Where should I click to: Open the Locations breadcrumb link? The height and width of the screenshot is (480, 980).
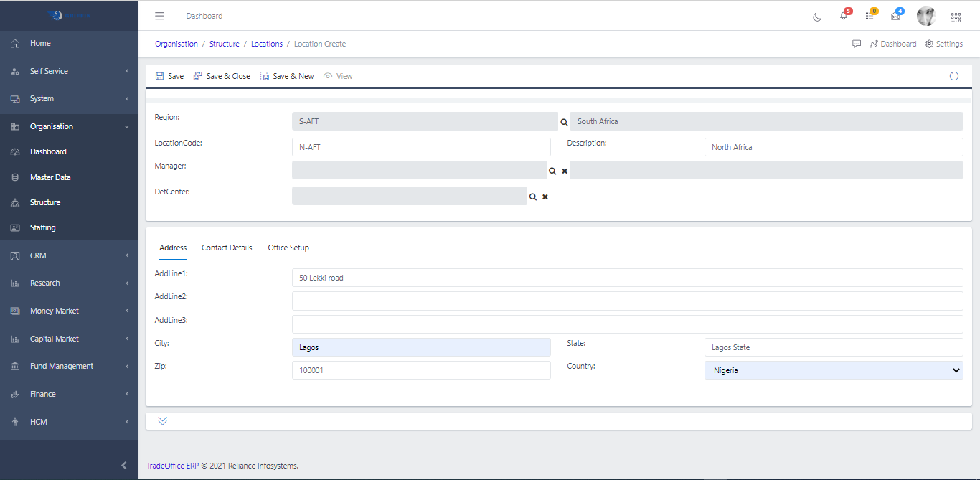click(267, 44)
